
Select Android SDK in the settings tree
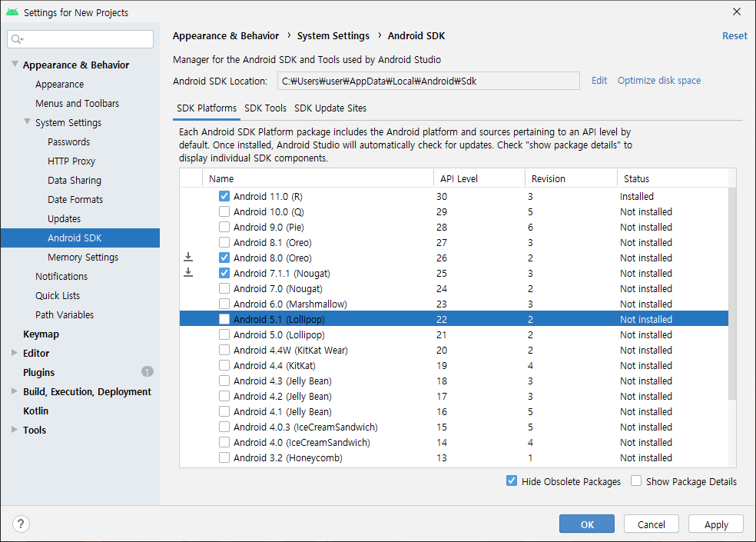(x=80, y=238)
